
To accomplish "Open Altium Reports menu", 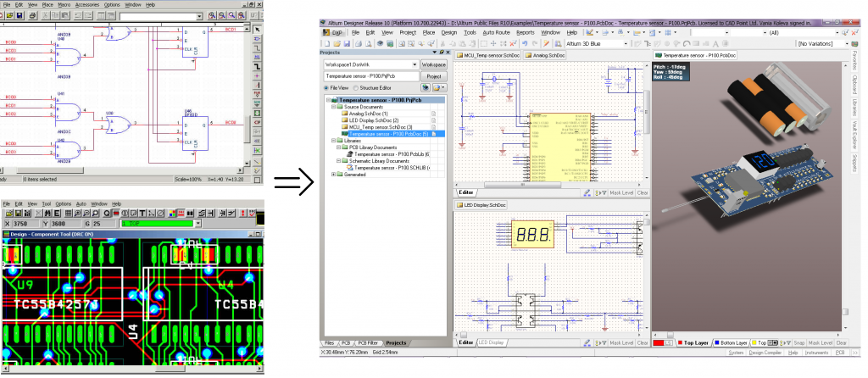I will (x=526, y=33).
